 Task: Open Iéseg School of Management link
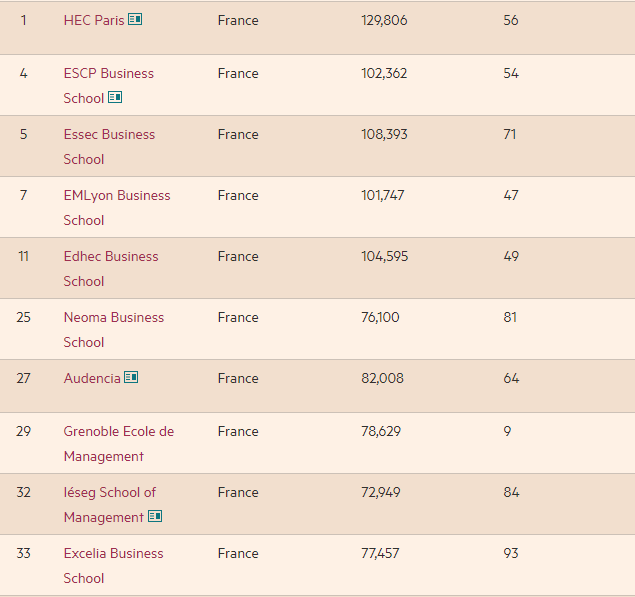pyautogui.click(x=110, y=505)
